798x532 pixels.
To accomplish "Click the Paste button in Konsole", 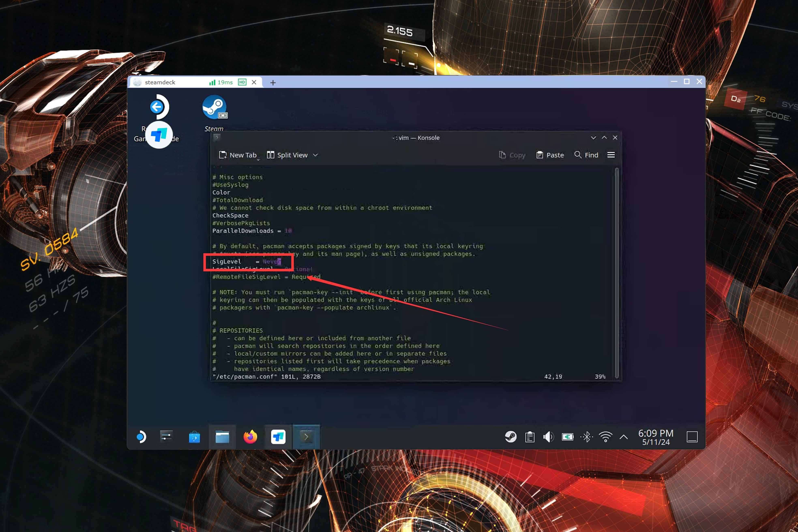I will [x=550, y=155].
